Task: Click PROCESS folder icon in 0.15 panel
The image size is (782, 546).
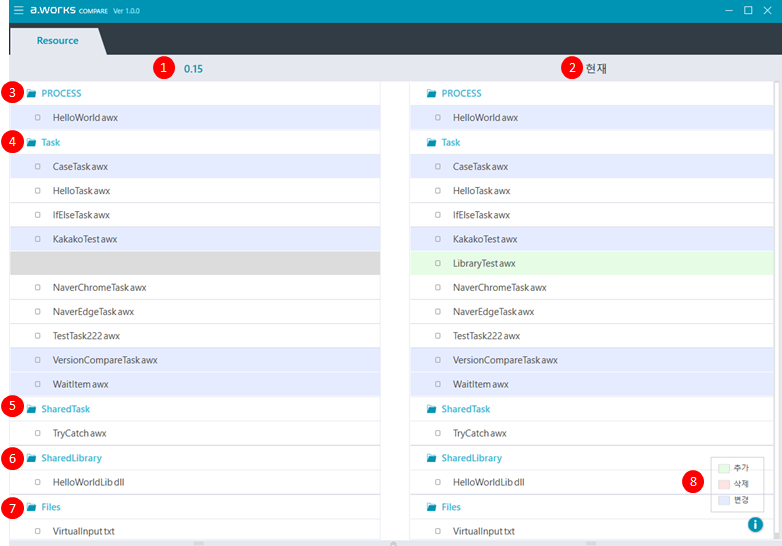Action: point(32,94)
